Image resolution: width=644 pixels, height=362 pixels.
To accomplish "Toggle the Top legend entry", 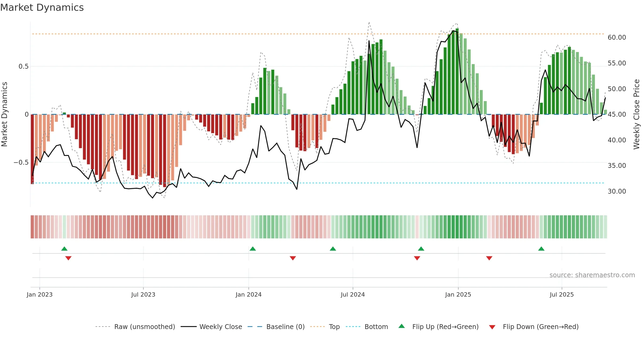I will (325, 327).
